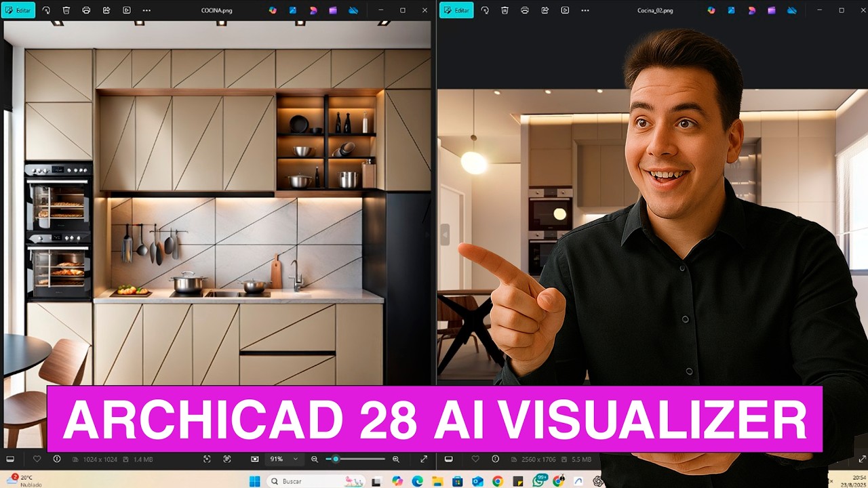868x488 pixels.
Task: Open Copilot icon in the Cocina_02.png window
Action: (711, 10)
